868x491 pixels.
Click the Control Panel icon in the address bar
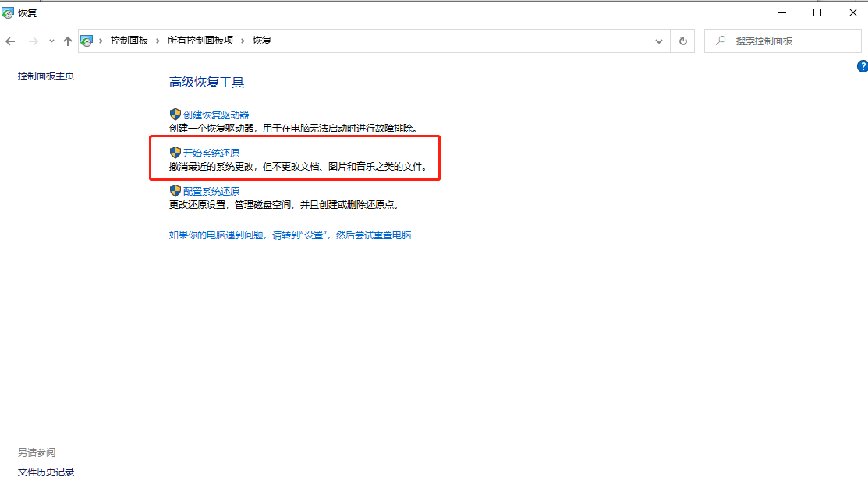(86, 40)
